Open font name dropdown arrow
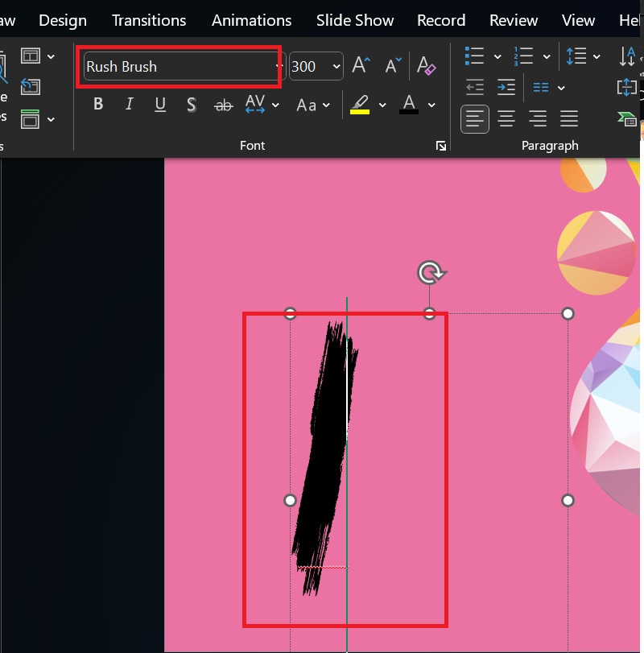This screenshot has width=644, height=653. 279,66
